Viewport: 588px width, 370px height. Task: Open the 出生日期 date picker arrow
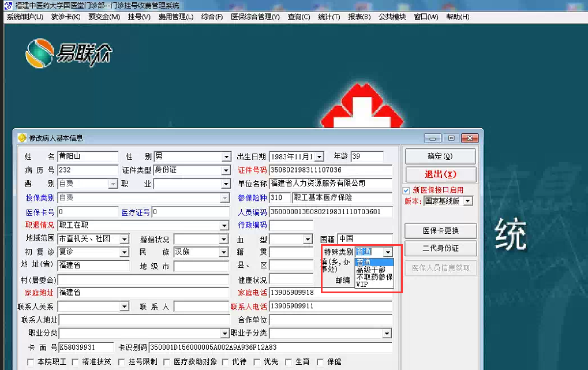319,157
